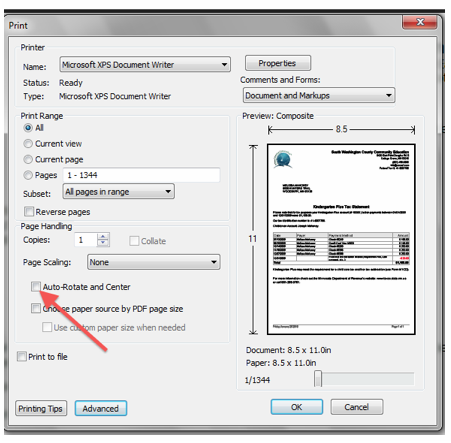
Task: Increase copies with the up spinner arrow
Action: coord(103,236)
